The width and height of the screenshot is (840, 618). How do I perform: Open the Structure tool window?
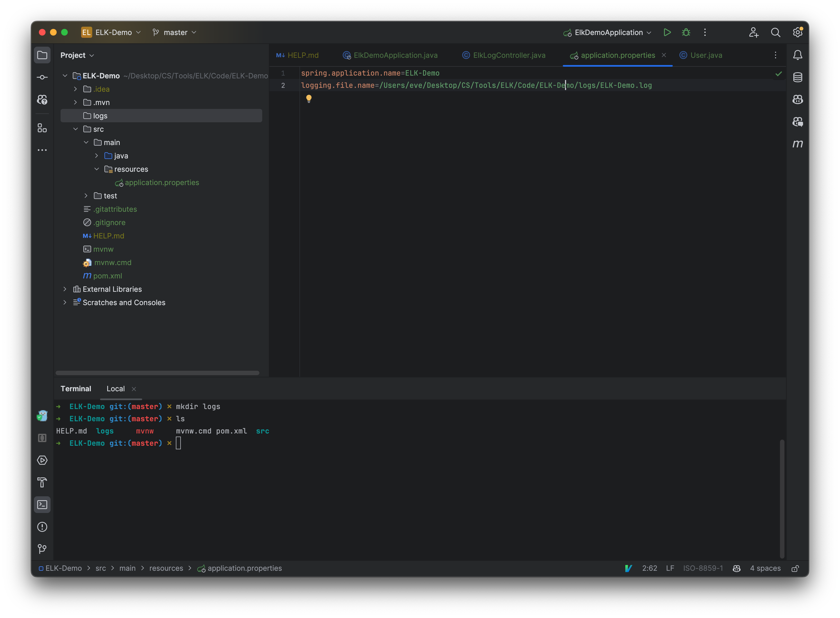pyautogui.click(x=42, y=128)
